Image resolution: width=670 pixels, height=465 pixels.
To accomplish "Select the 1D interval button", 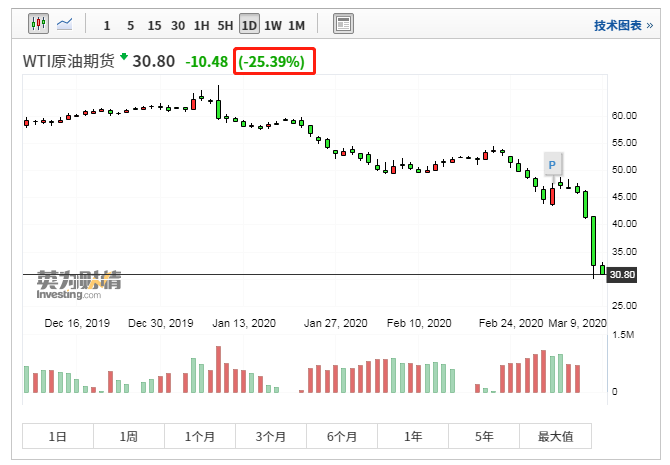I will point(249,24).
